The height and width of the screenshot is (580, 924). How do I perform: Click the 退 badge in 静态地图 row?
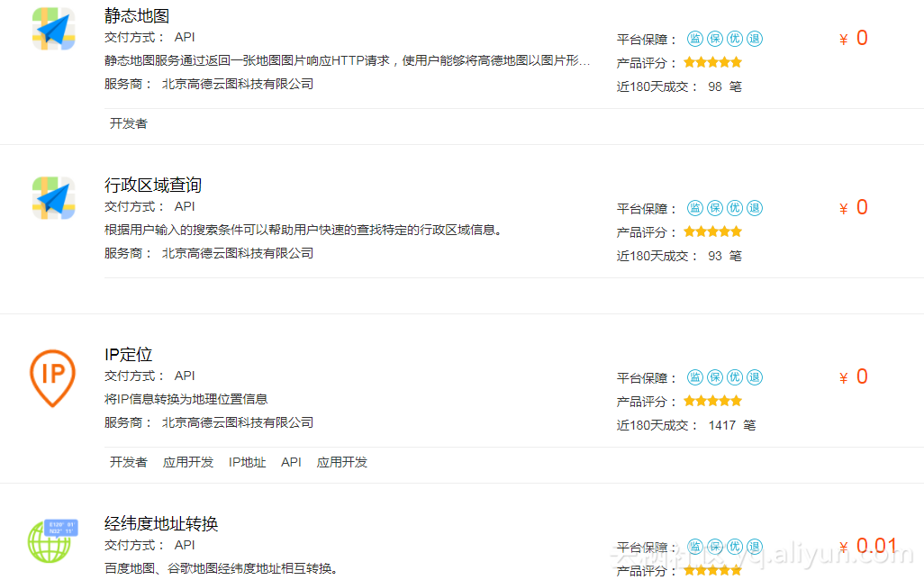tap(755, 39)
